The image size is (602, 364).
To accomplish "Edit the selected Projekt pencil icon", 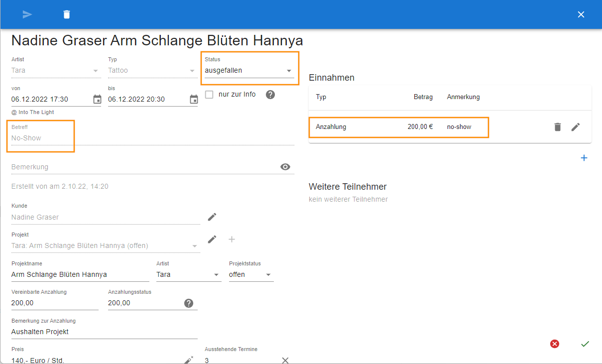I will (x=212, y=240).
